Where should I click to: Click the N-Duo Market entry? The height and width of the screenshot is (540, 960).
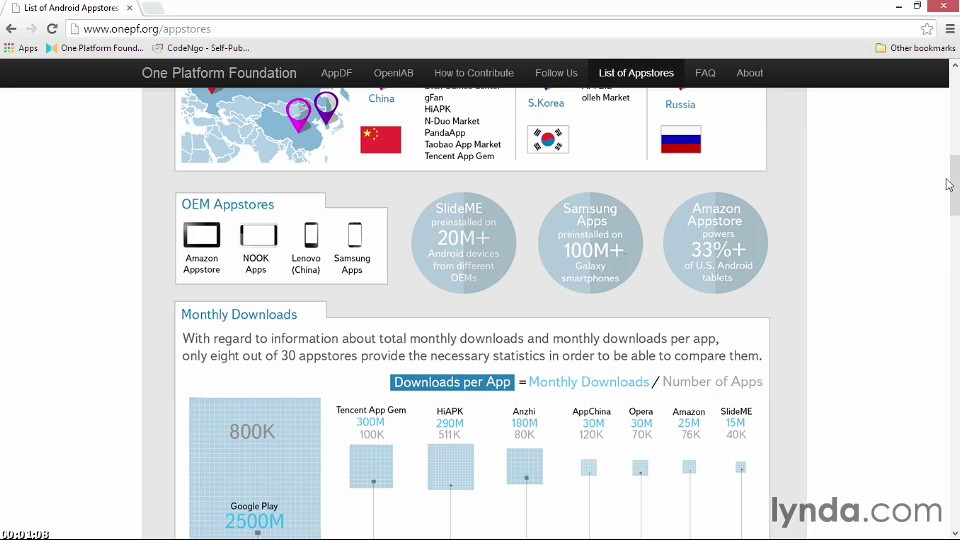coord(452,121)
